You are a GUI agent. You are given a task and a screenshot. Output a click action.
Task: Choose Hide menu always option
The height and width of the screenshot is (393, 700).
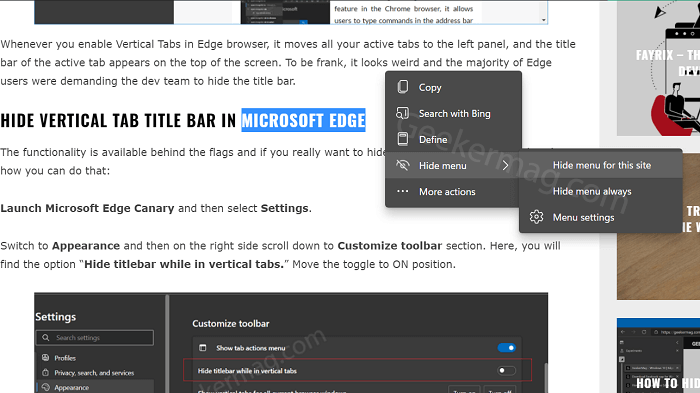tap(601, 191)
